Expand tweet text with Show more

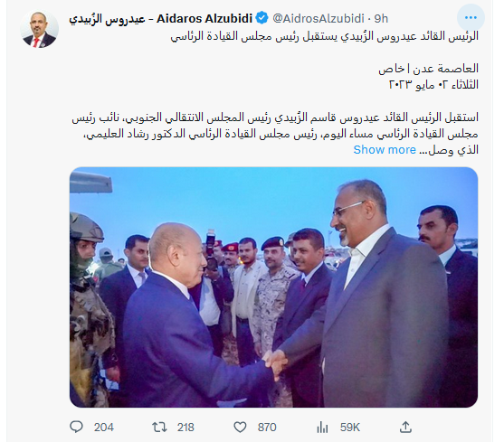tap(385, 149)
